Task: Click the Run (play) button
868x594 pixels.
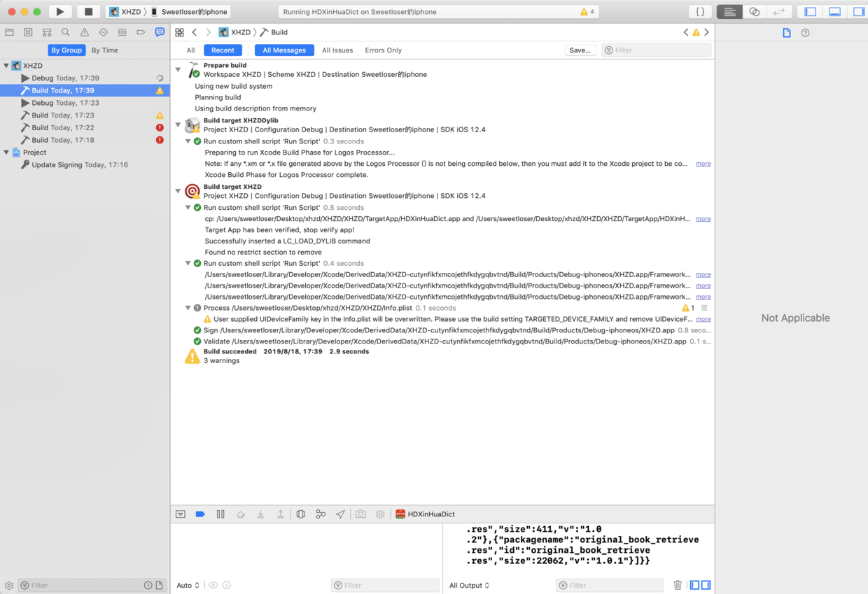Action: (x=60, y=12)
